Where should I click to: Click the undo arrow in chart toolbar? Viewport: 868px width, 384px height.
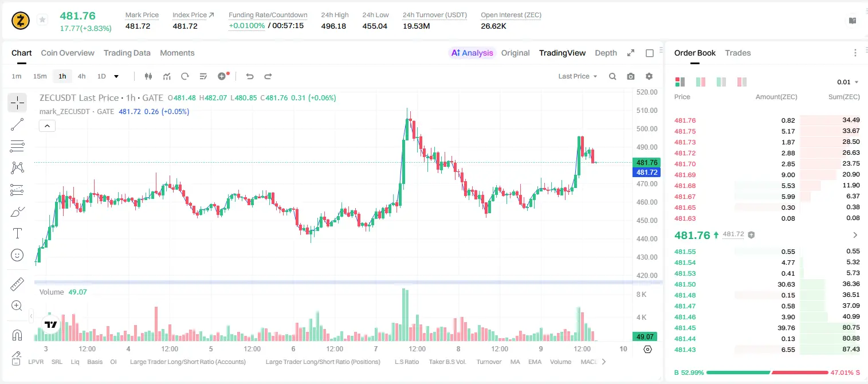coord(249,76)
